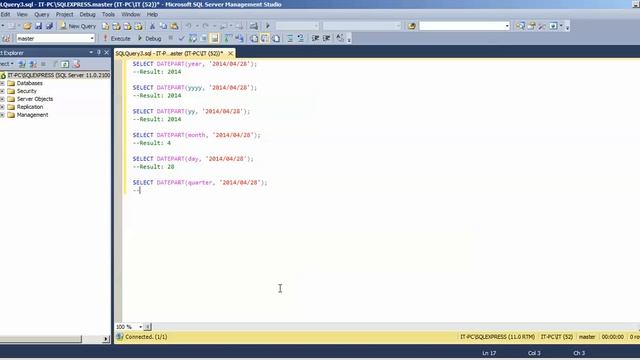Viewport: 640px width, 360px height.
Task: Toggle auto-hide pin on Object Explorer
Action: pos(99,53)
